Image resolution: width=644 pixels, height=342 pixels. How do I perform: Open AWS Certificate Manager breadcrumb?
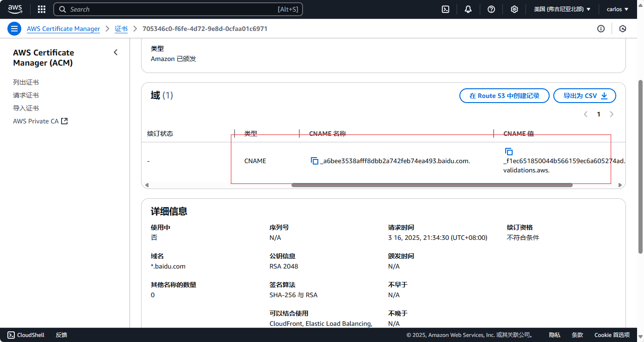[63, 29]
